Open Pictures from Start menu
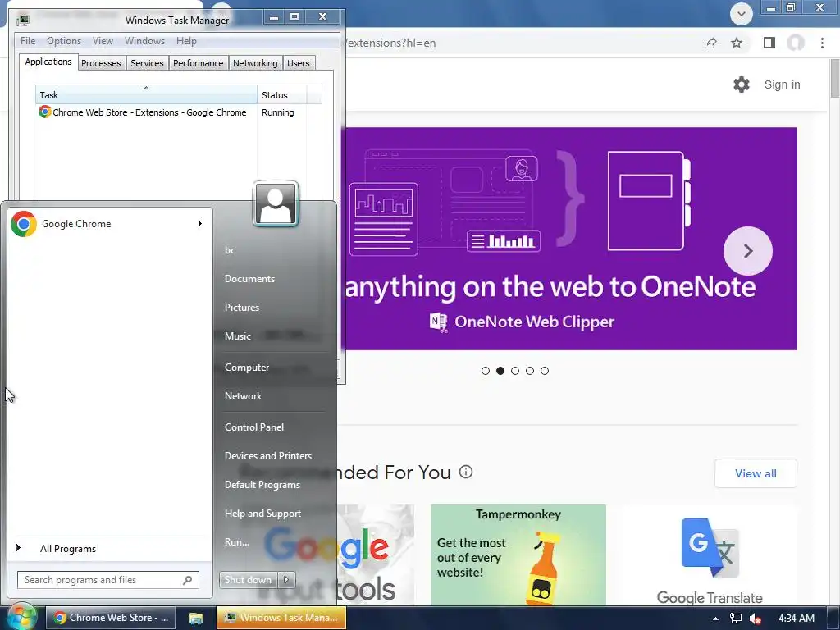This screenshot has height=630, width=840. point(242,308)
